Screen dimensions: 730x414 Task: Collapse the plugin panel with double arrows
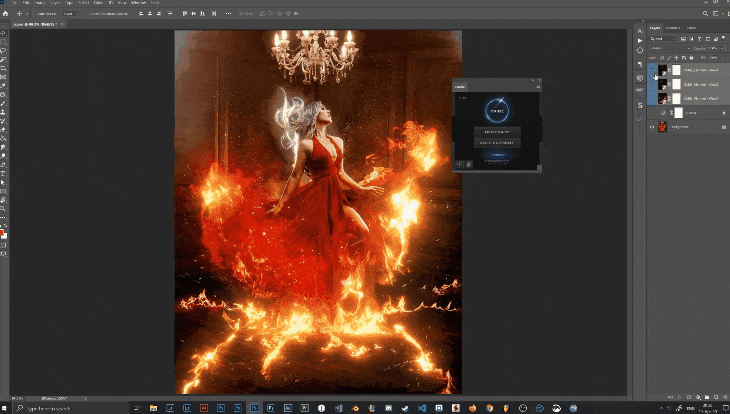tap(534, 81)
